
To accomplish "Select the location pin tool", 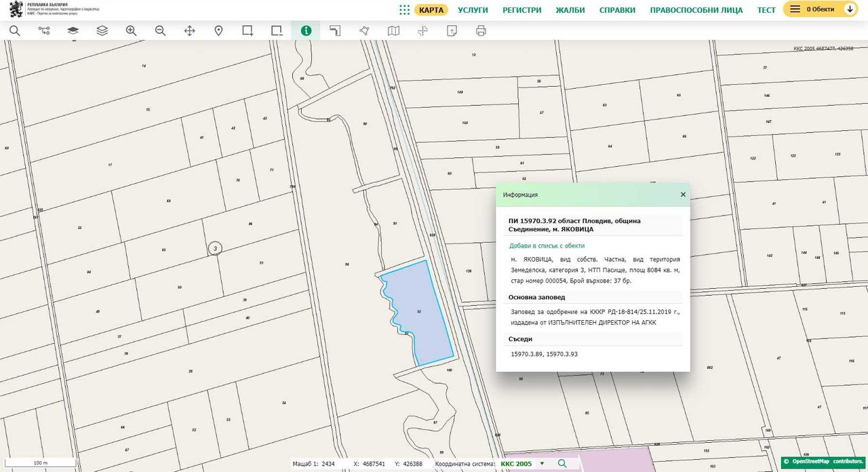I will coord(218,31).
